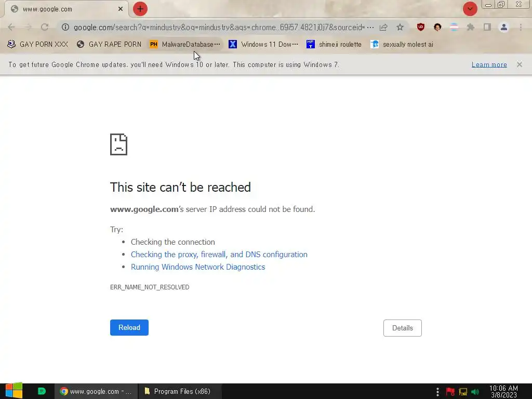Open the red flag Action Center tray icon
The image size is (532, 399).
pos(450,392)
